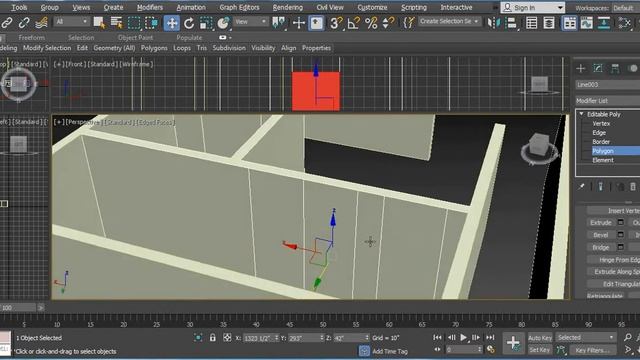
Task: Open selection filter All dropdown
Action: (x=71, y=22)
